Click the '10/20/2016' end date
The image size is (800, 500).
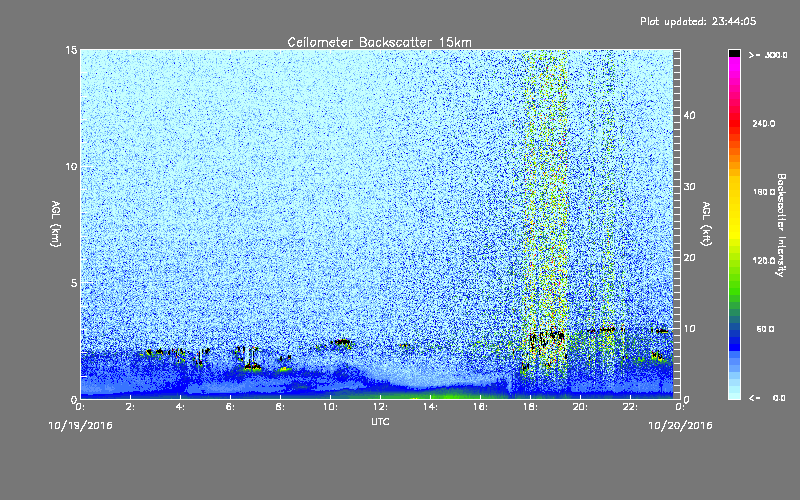pyautogui.click(x=680, y=425)
